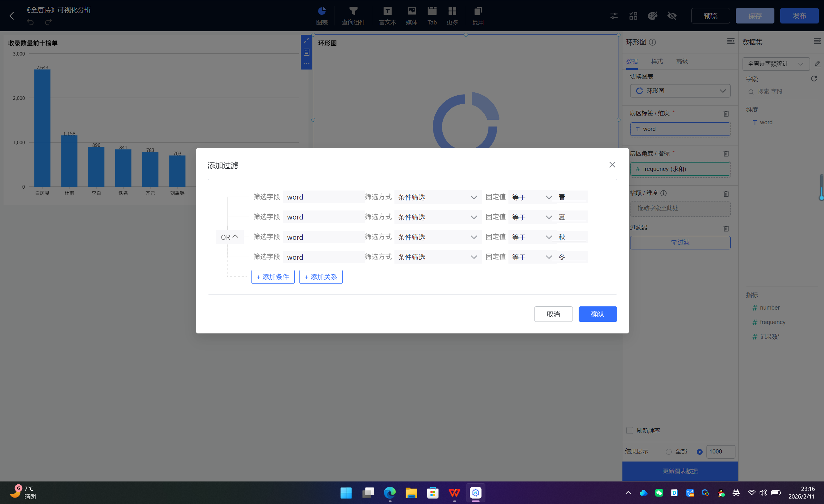Expand the 切换图表 环形图 dropdown
The height and width of the screenshot is (504, 824).
[x=680, y=91]
